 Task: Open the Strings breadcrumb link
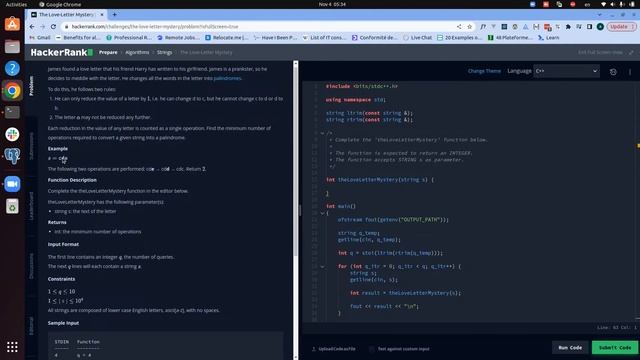click(164, 52)
